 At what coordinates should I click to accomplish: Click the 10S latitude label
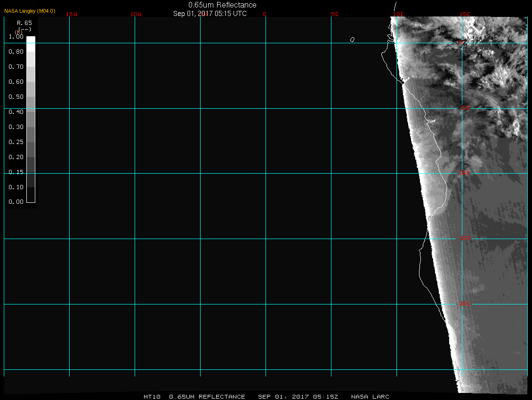pyautogui.click(x=465, y=173)
